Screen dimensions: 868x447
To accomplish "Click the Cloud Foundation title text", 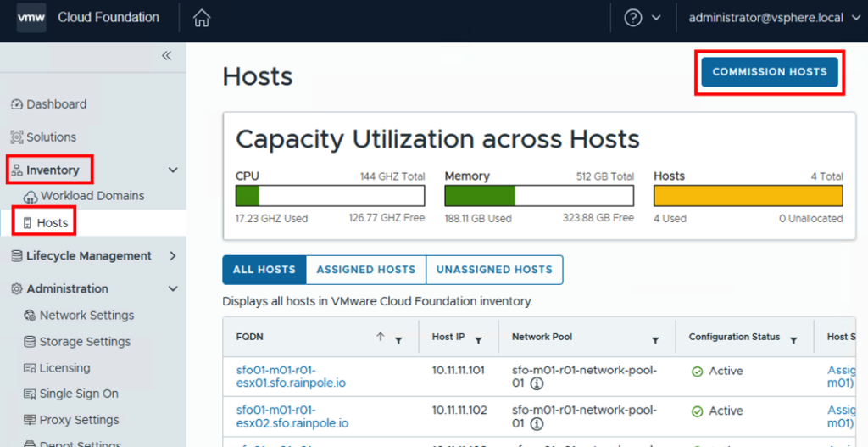I will pos(108,18).
